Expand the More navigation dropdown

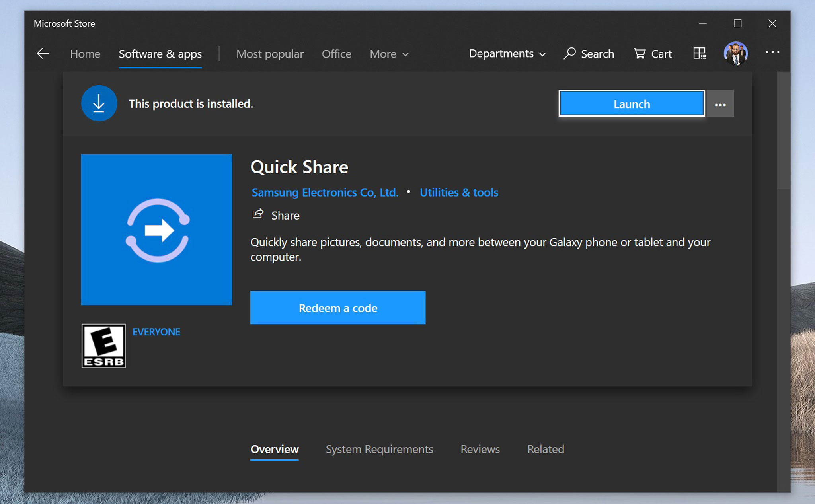pyautogui.click(x=388, y=54)
